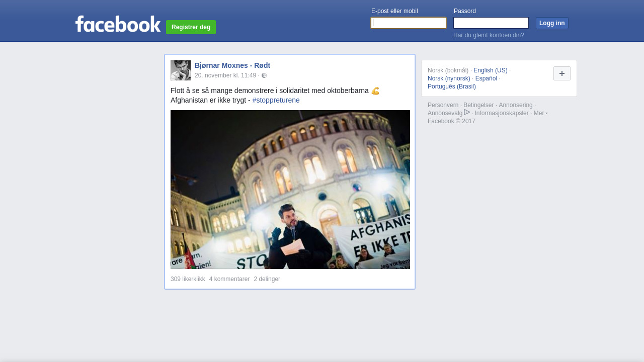Switch language to Norsk (nynorsk)
The height and width of the screenshot is (362, 644).
449,78
